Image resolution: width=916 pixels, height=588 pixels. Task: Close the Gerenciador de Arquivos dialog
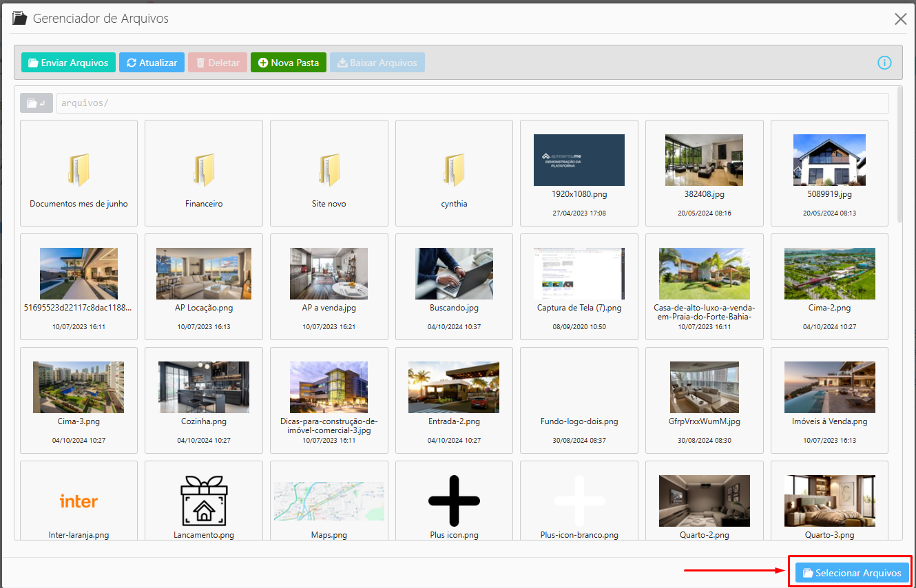pos(900,19)
